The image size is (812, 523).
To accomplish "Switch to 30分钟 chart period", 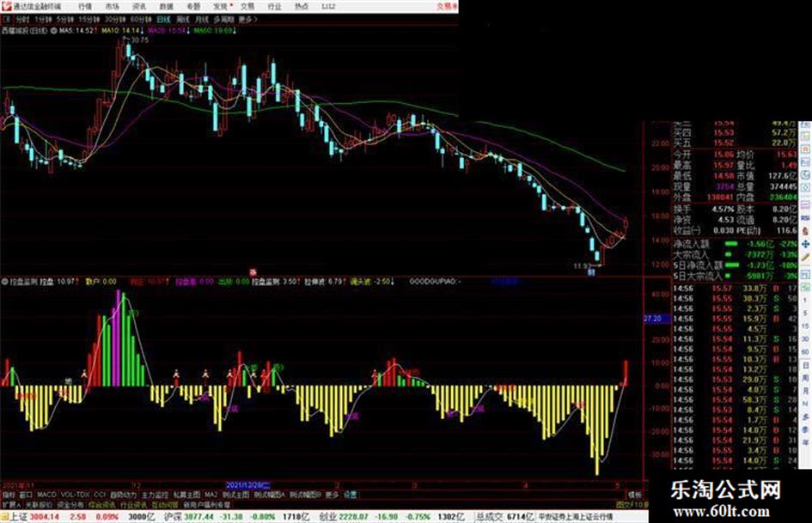I will click(x=115, y=20).
